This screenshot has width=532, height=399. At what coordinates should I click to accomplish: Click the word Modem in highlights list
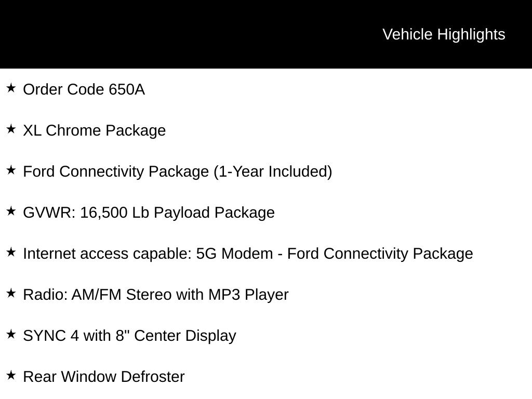pyautogui.click(x=247, y=254)
